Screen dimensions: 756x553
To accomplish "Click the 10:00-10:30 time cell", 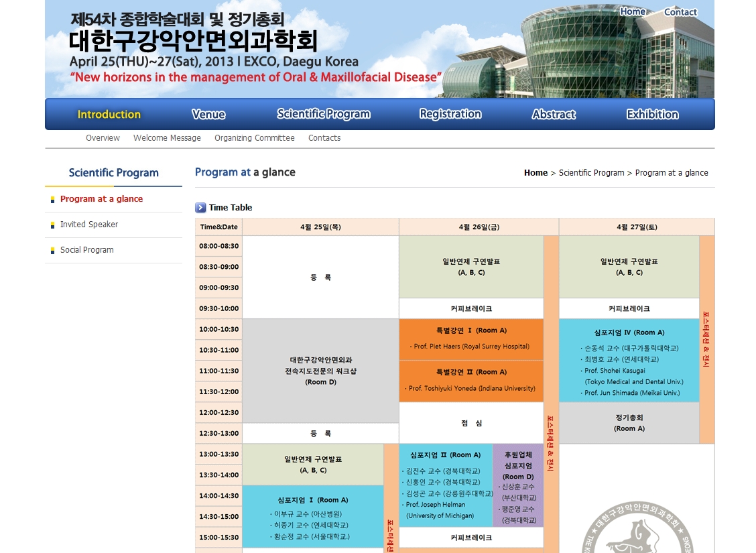I will (x=219, y=329).
